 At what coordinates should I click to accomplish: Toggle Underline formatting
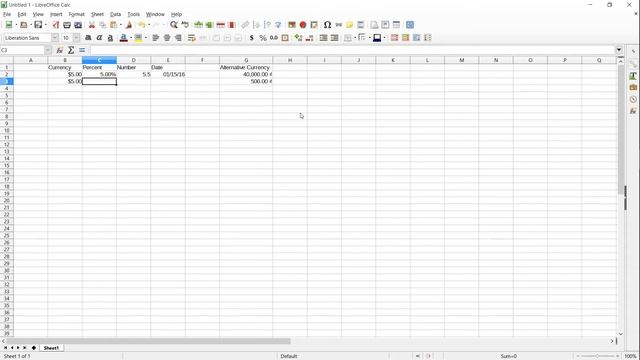click(x=110, y=38)
